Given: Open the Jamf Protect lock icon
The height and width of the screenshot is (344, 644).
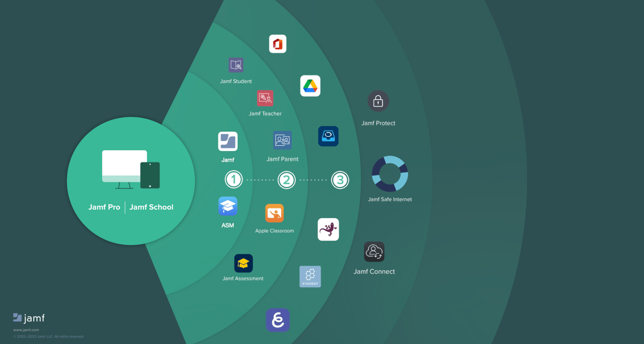Looking at the screenshot, I should [x=378, y=101].
